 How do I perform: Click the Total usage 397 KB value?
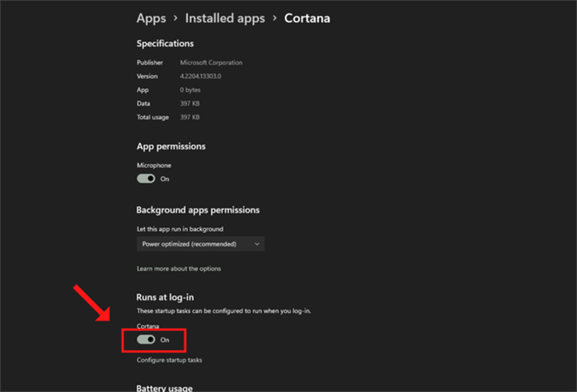(x=190, y=117)
